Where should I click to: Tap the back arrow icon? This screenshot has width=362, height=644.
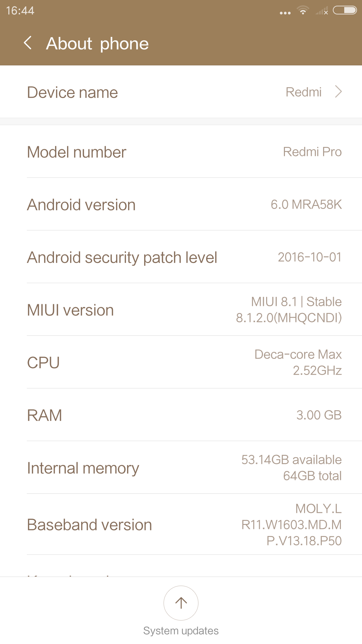point(28,43)
